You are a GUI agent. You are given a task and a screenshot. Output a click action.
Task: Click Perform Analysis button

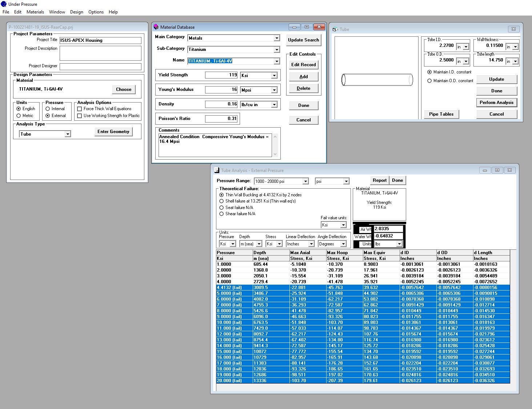[x=497, y=103]
